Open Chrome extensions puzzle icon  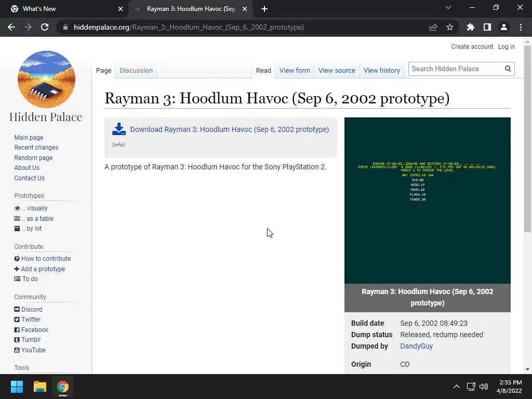point(471,27)
